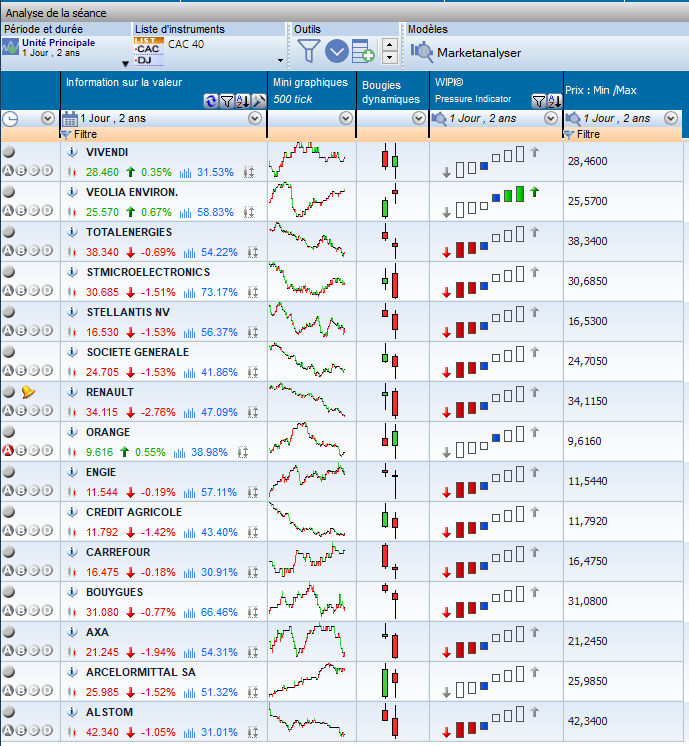Toggle the D marker on STMICROELECTRONICS row
Image resolution: width=689 pixels, height=746 pixels.
(47, 290)
